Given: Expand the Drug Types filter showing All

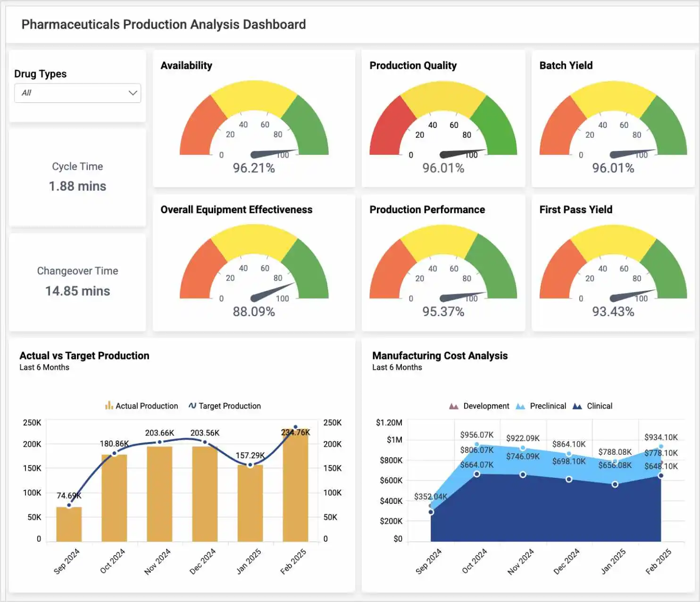Looking at the screenshot, I should (x=77, y=93).
